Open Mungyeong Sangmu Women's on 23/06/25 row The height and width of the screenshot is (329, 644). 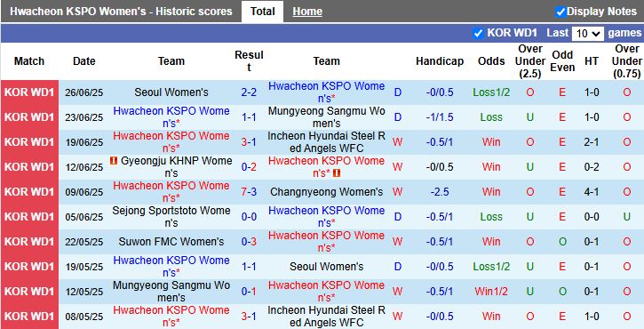point(327,117)
